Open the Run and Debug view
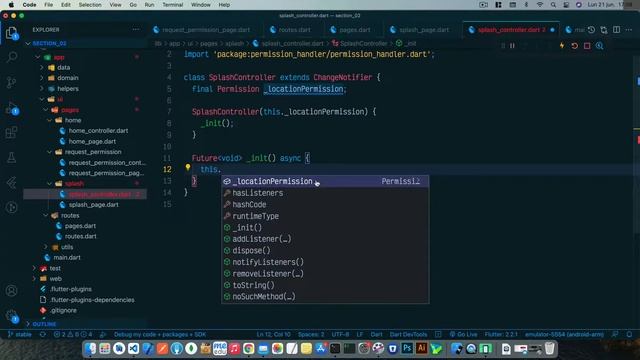The width and height of the screenshot is (640, 360). point(11,108)
